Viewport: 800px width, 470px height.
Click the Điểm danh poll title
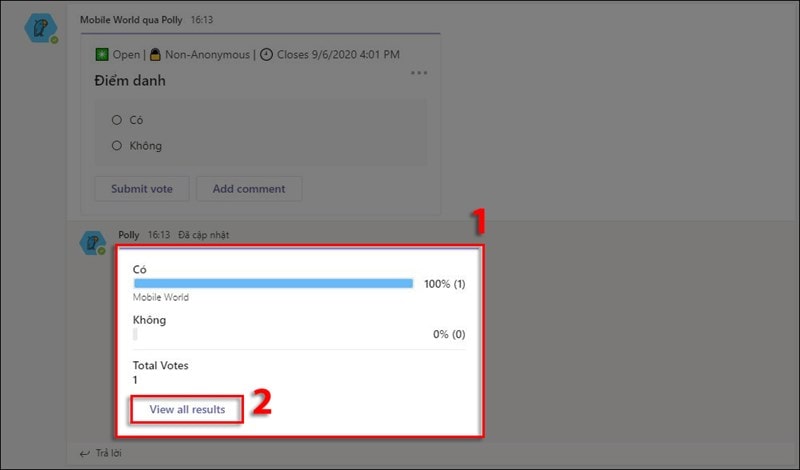click(x=130, y=81)
